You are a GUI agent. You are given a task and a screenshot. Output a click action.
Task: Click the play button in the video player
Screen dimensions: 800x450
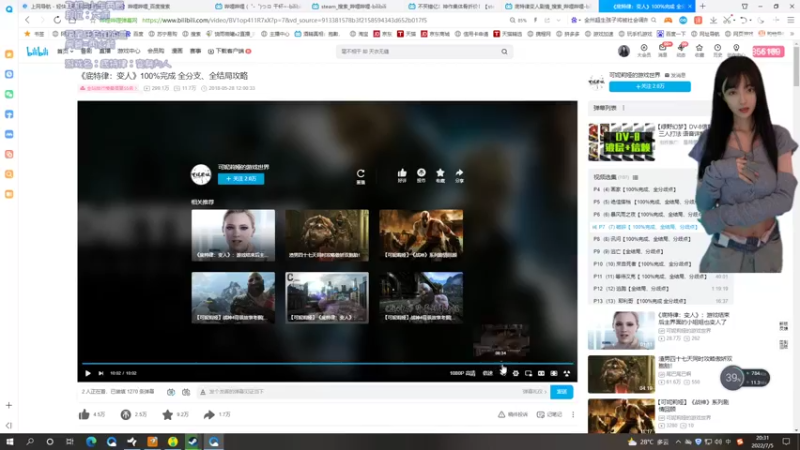[88, 373]
